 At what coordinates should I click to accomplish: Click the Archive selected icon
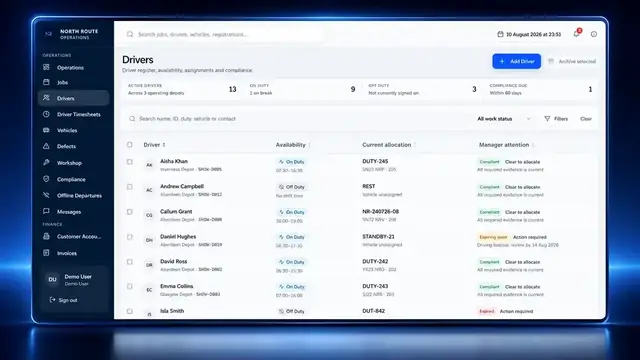(551, 61)
